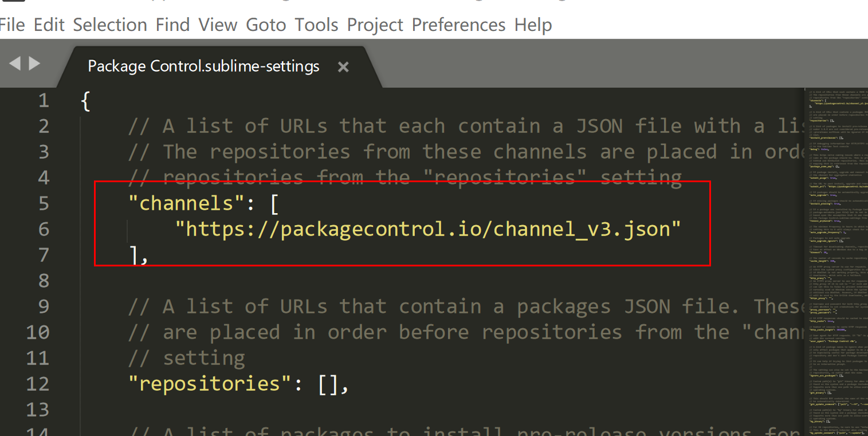Open the View menu
The image size is (868, 436).
pos(218,24)
